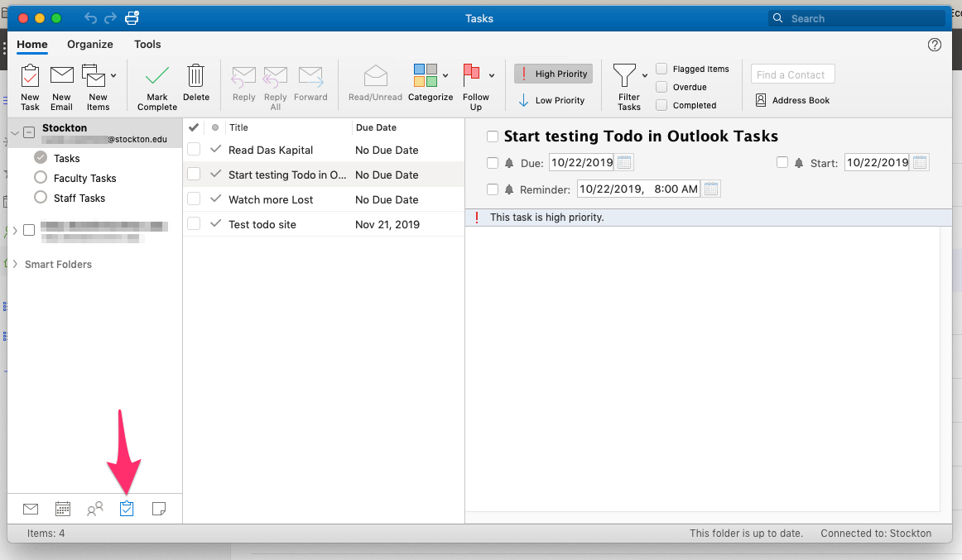Open the Help question mark
Screen dimensions: 962x560
(x=935, y=44)
